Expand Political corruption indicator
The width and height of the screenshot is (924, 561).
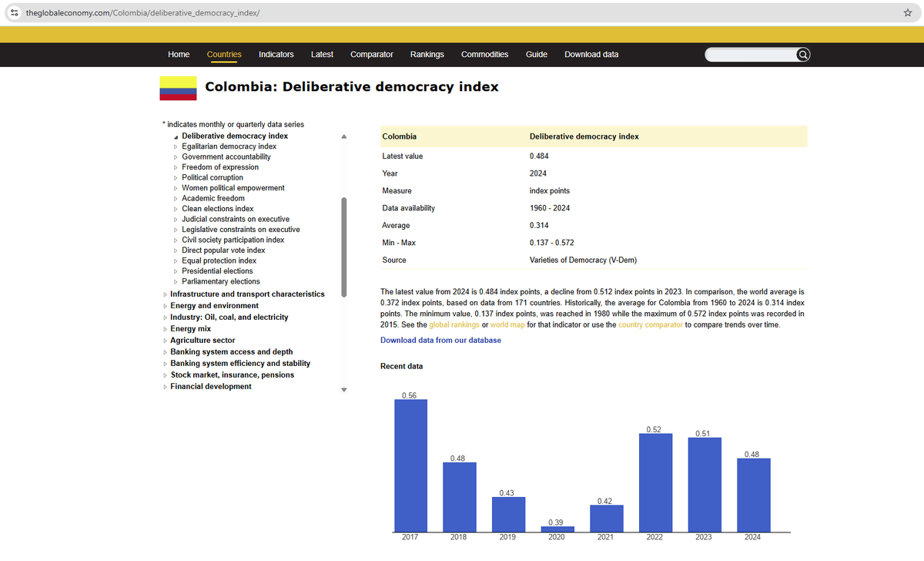click(x=176, y=177)
